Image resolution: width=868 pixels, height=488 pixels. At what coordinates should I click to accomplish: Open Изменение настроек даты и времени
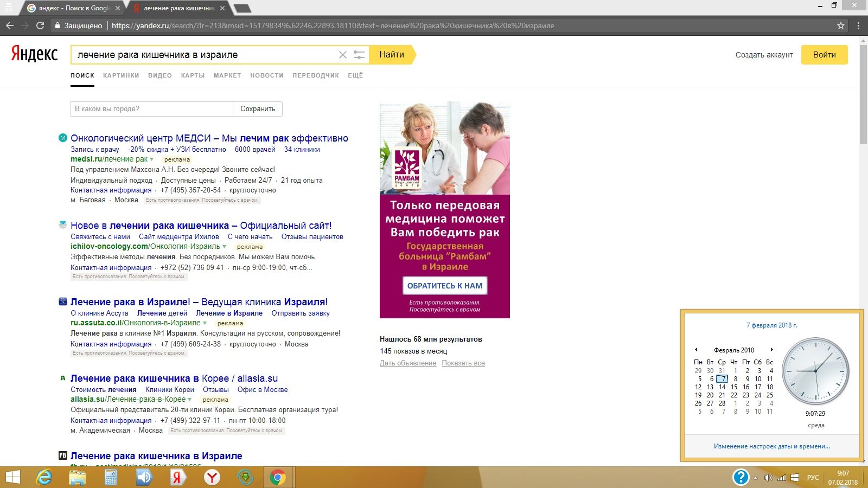pos(771,446)
